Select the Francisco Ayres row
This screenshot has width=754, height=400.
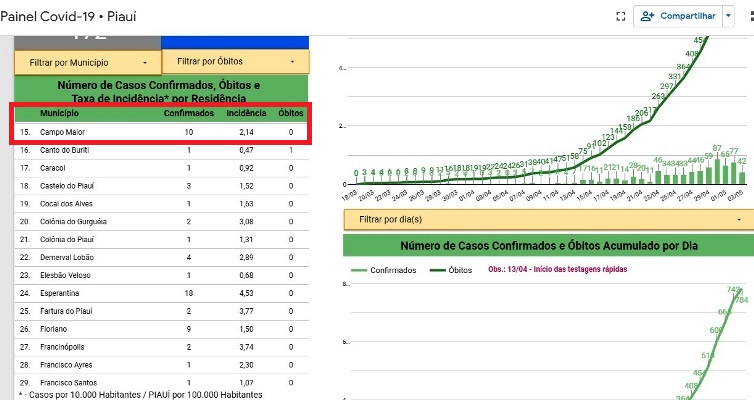[x=162, y=365]
